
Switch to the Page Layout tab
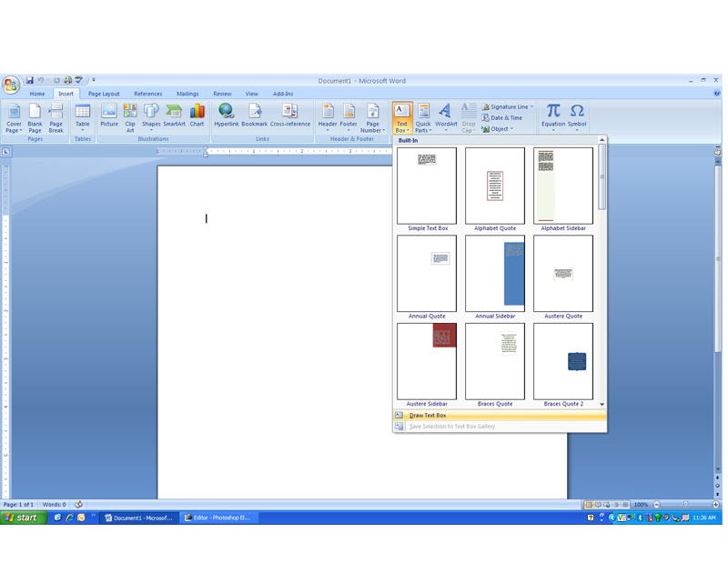click(103, 93)
